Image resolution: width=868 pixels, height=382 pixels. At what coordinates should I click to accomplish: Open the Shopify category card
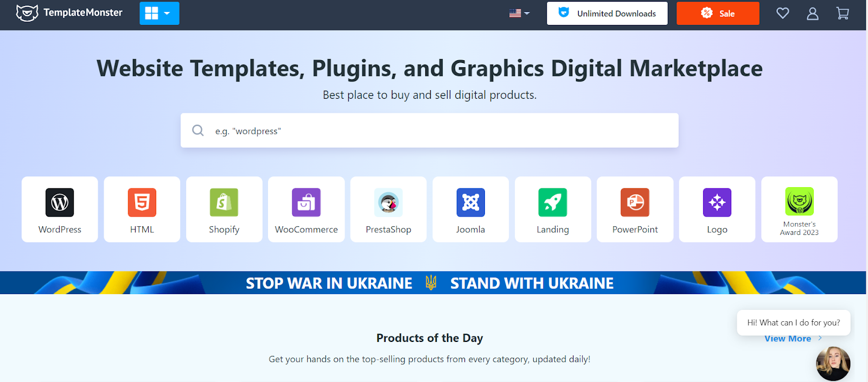[224, 209]
